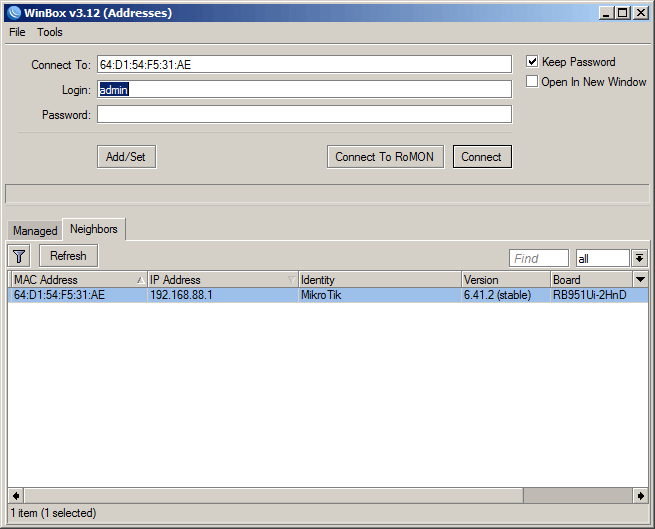Switch to the Managed tab
Image resolution: width=655 pixels, height=529 pixels.
pyautogui.click(x=35, y=231)
